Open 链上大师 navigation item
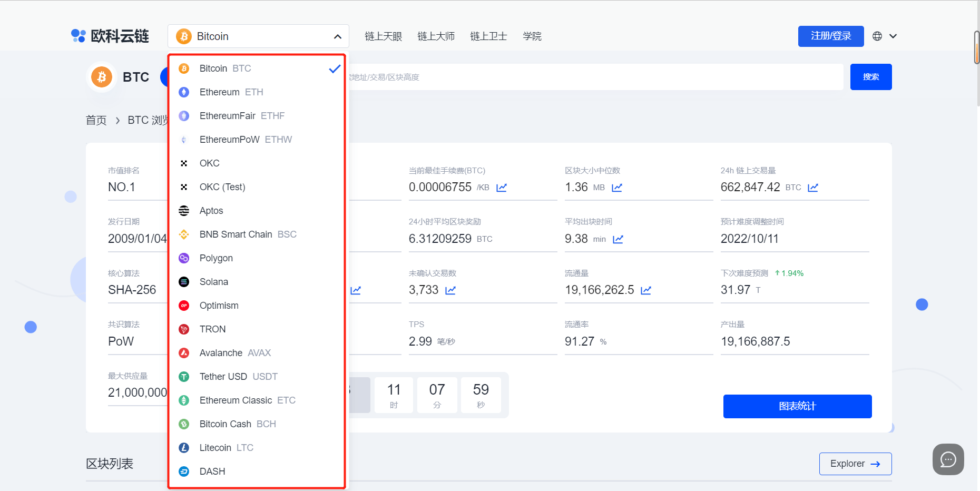The height and width of the screenshot is (491, 980). pos(436,36)
